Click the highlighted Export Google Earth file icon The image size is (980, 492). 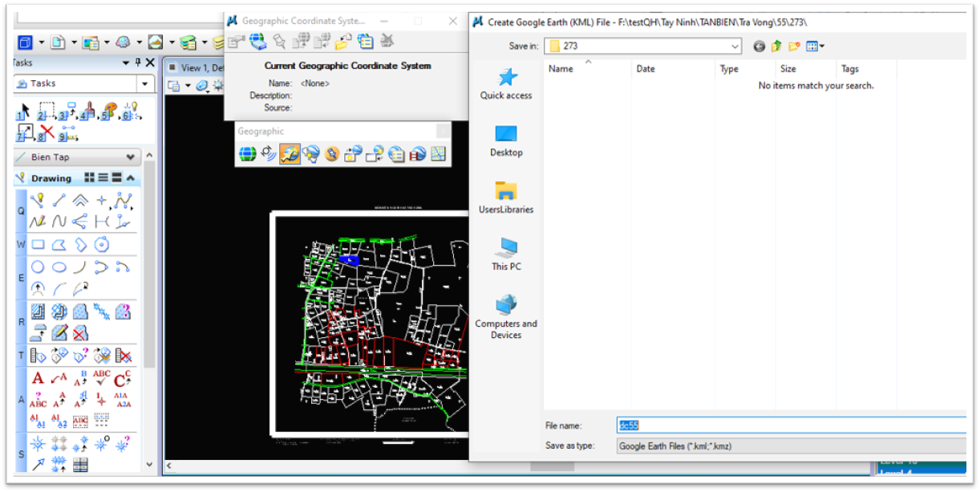tap(290, 154)
